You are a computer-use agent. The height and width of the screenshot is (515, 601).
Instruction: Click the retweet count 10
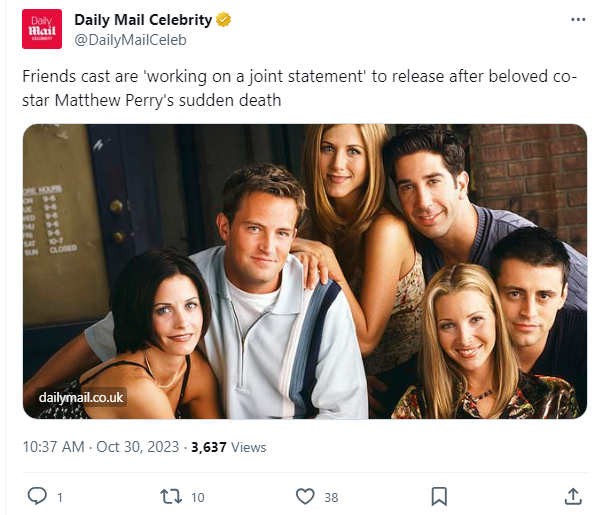[x=197, y=497]
